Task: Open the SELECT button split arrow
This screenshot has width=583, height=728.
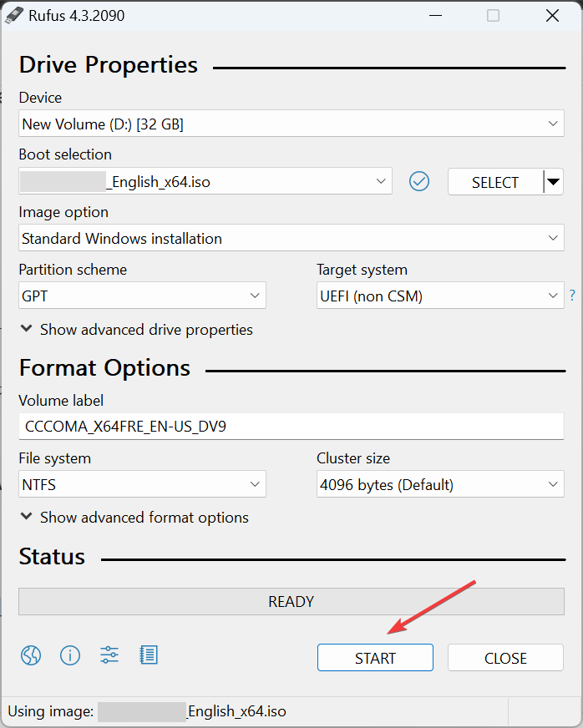Action: tap(553, 181)
